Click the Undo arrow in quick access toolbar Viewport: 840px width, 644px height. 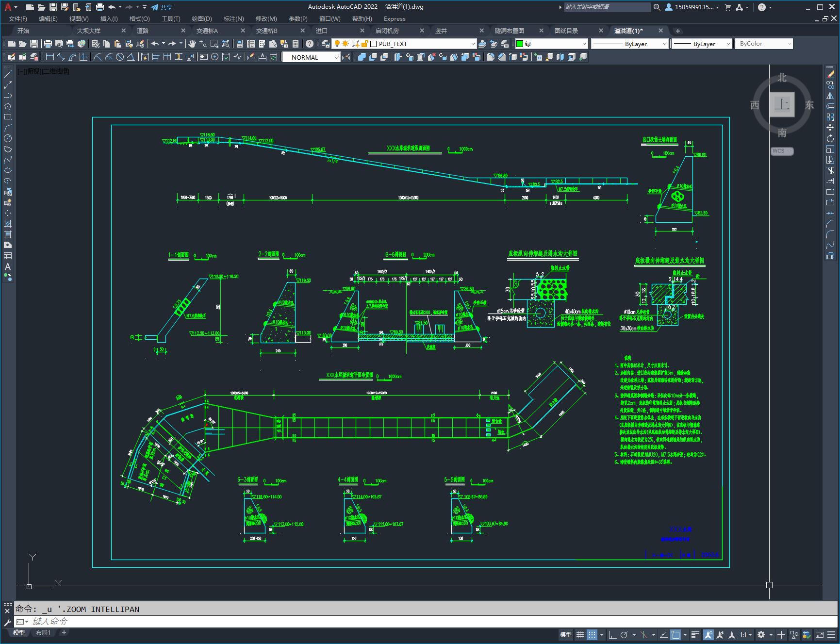pos(112,7)
